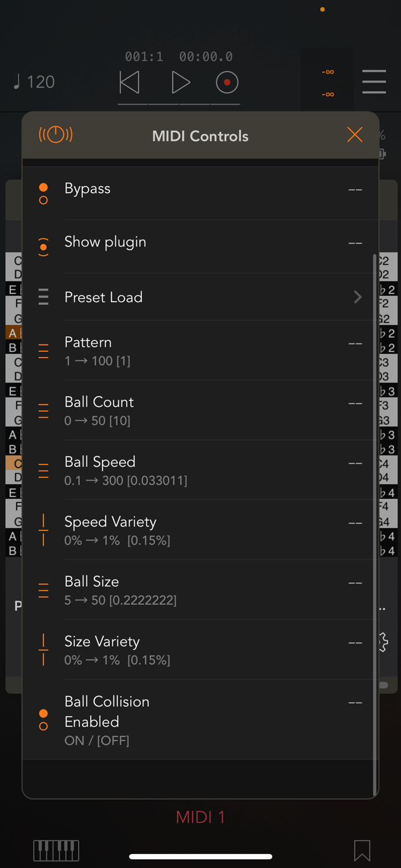Screen dimensions: 401x868
Task: Select the MIDI 1 tab
Action: 200,816
